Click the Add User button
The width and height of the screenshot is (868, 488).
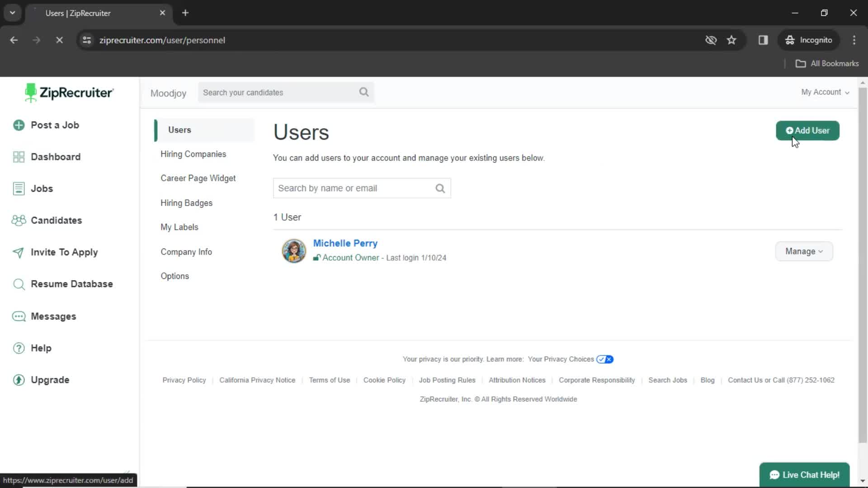807,131
